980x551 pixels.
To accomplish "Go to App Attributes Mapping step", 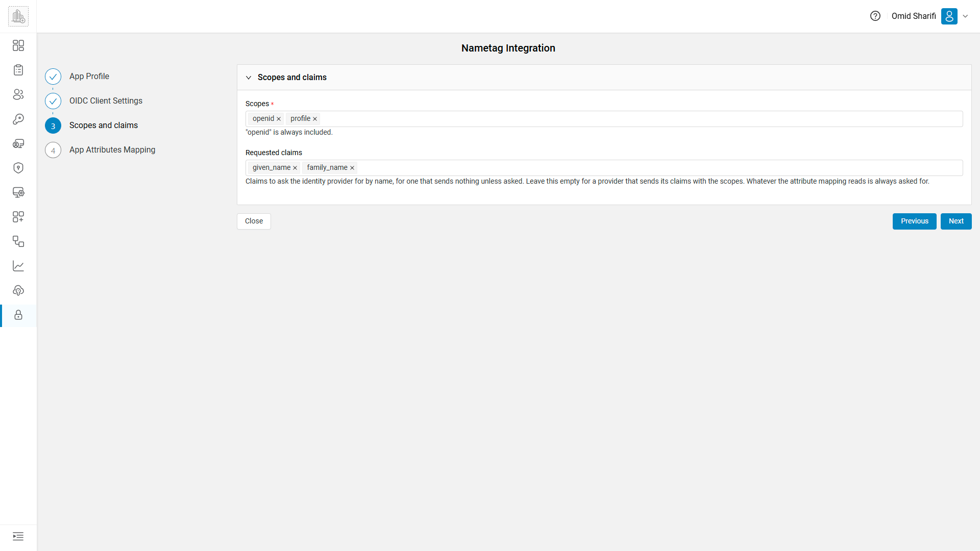I will pos(112,150).
